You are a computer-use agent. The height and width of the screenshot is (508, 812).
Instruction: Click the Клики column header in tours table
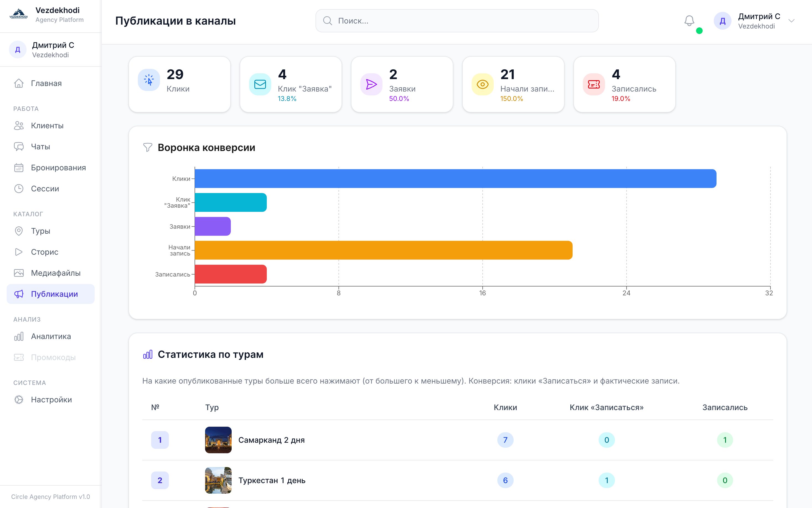pos(505,408)
